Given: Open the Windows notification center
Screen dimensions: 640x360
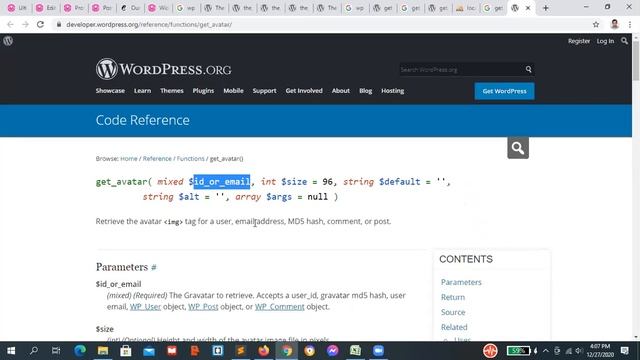Looking at the screenshot, I should [x=624, y=351].
